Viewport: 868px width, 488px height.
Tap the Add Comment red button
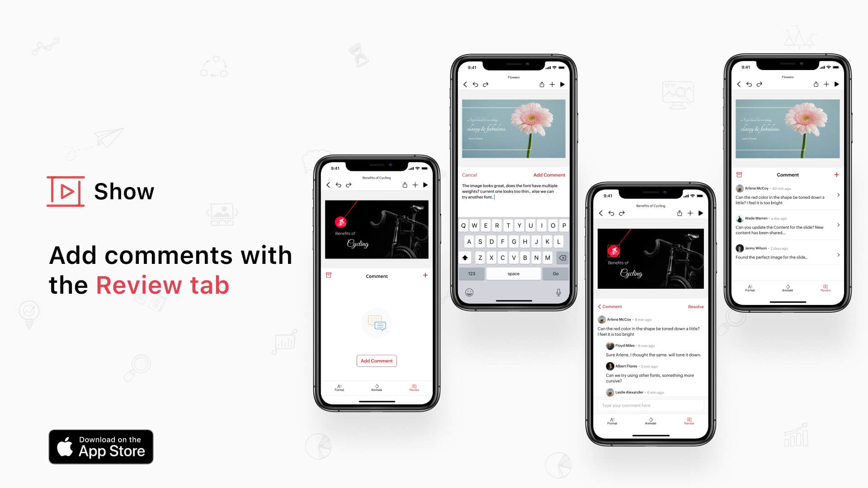tap(376, 361)
